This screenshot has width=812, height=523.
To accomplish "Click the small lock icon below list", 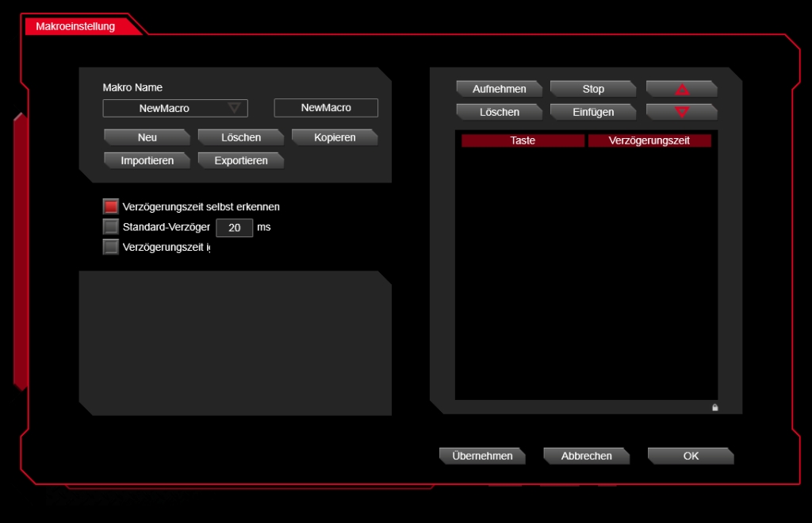I will click(x=714, y=407).
